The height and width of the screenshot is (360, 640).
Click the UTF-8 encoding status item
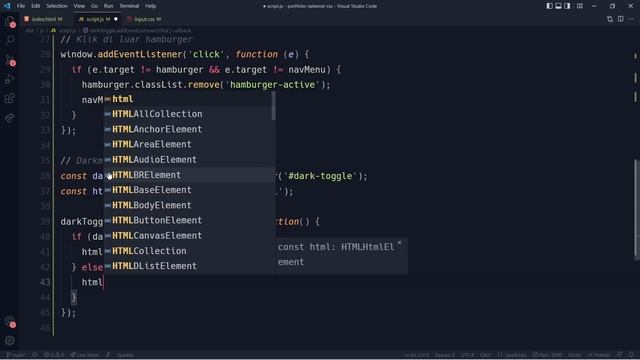point(467,355)
